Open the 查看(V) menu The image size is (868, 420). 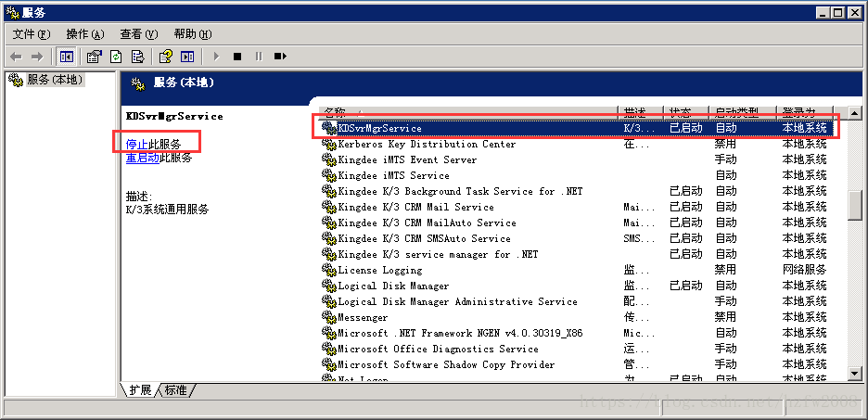tap(139, 34)
